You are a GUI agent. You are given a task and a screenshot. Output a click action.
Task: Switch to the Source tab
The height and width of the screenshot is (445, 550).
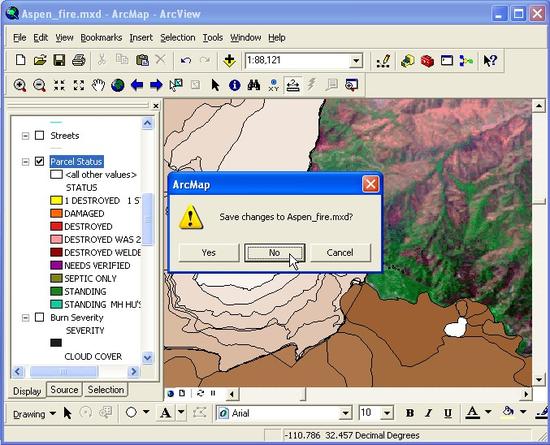64,390
